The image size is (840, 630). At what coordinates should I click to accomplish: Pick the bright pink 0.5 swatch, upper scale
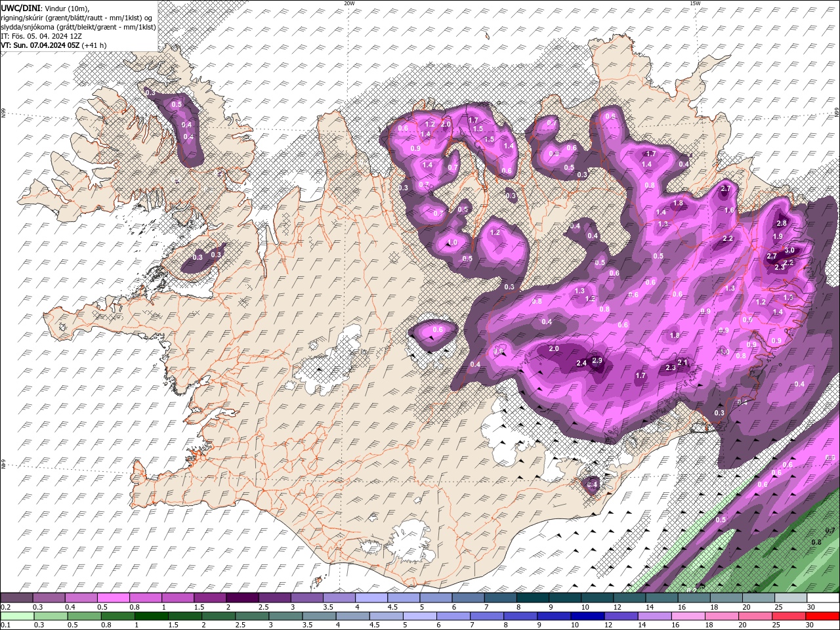pos(114,598)
